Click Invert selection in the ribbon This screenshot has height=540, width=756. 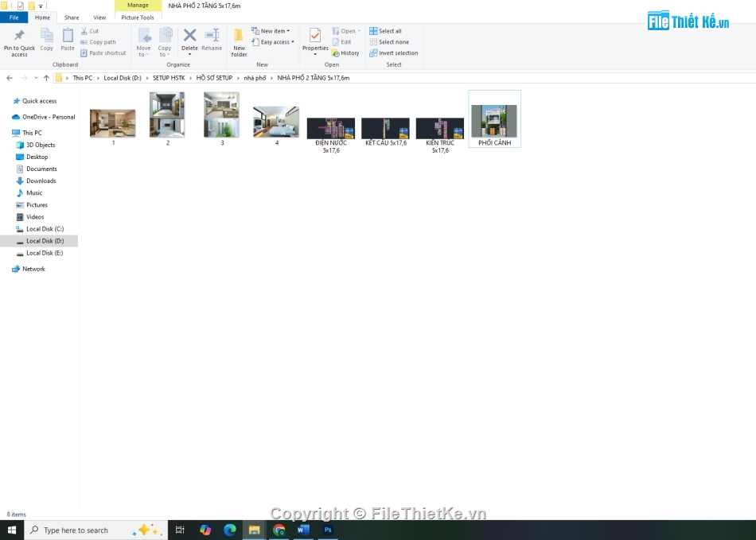pyautogui.click(x=393, y=53)
